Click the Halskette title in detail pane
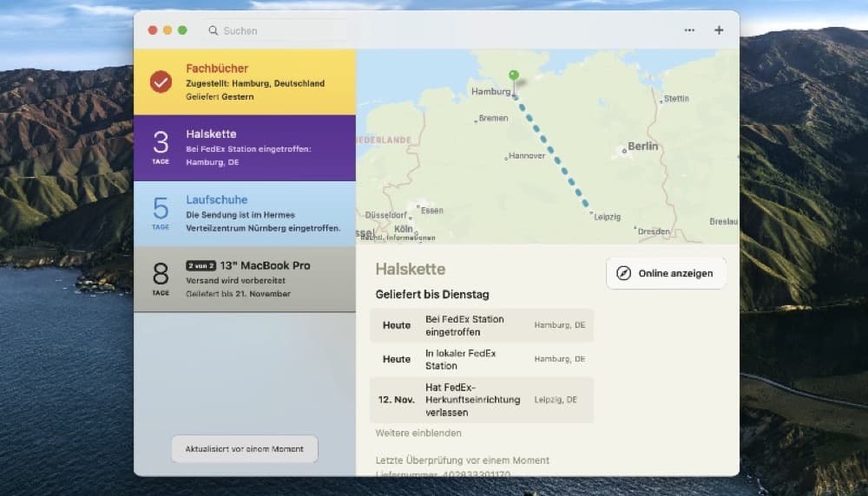 411,270
